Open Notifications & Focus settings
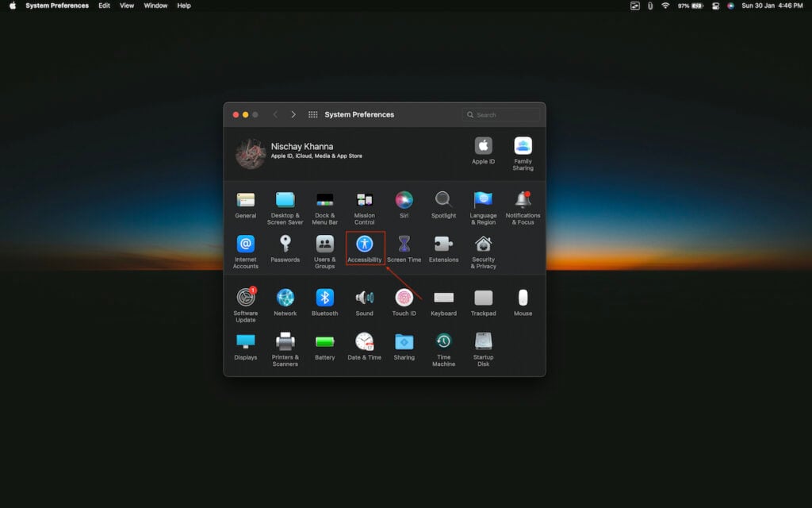812x508 pixels. coord(523,208)
